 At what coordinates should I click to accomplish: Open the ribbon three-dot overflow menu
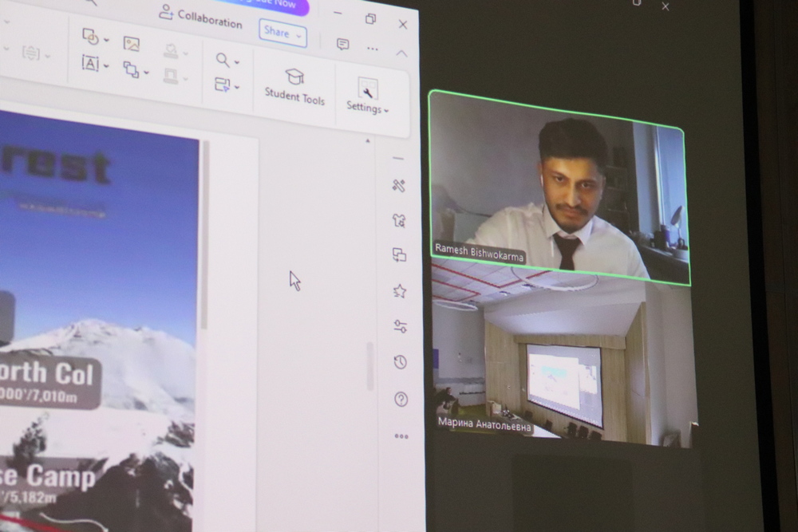coord(373,49)
